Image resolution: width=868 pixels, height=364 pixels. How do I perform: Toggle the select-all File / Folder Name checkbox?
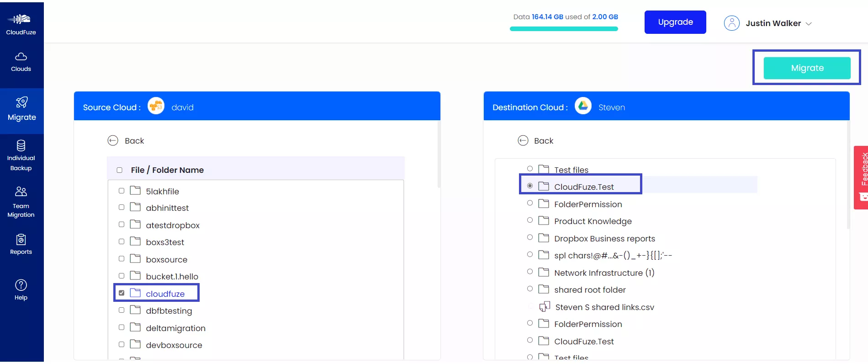point(120,170)
